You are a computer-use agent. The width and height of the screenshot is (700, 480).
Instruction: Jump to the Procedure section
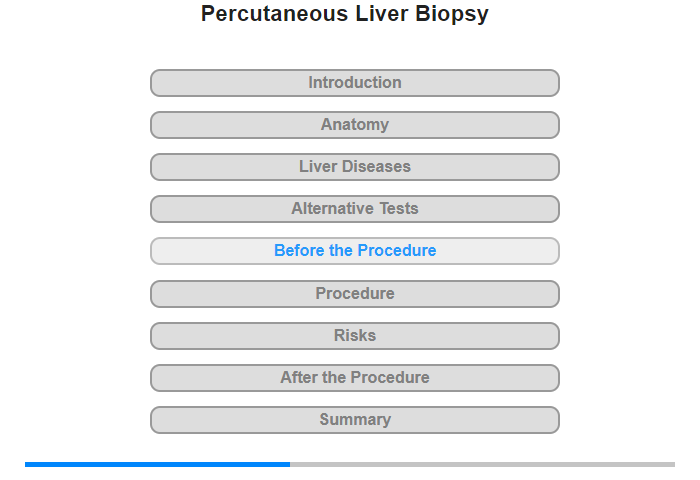[355, 294]
